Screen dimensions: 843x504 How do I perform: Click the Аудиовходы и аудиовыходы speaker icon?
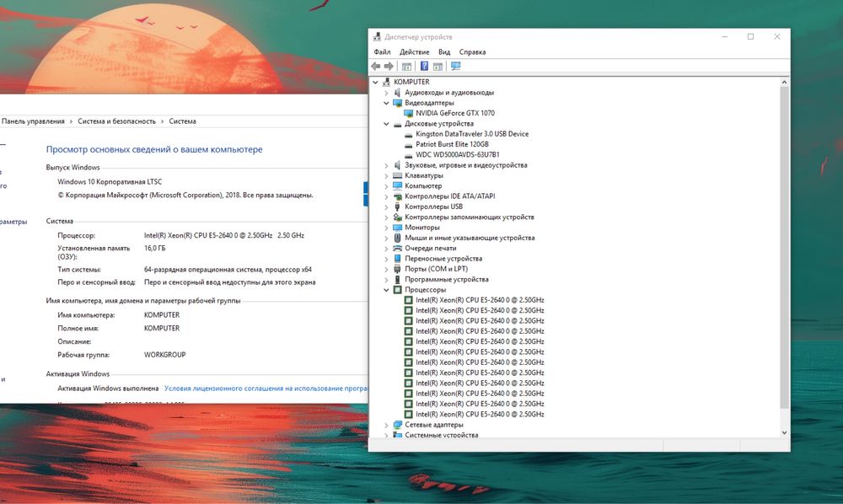point(397,93)
